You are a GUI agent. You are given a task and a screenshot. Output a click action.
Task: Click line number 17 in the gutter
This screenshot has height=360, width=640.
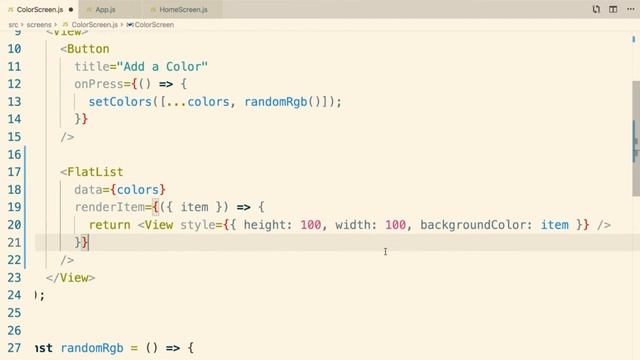coord(14,172)
